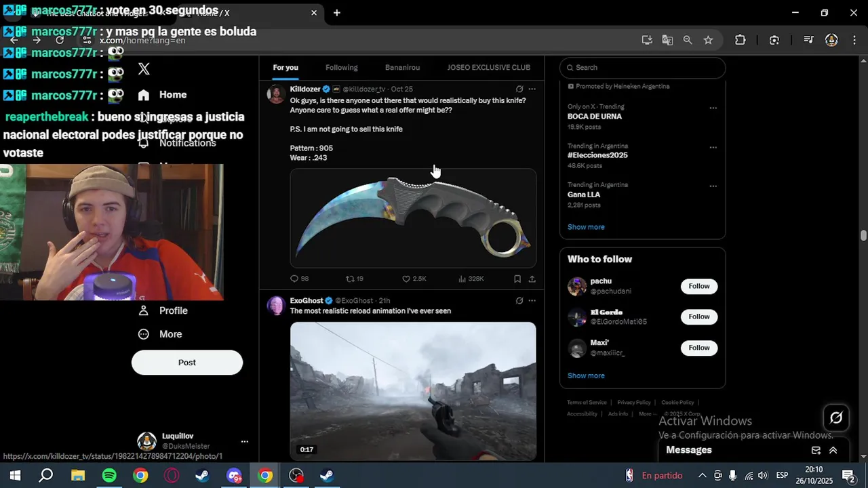Open Windows notification center

848,476
